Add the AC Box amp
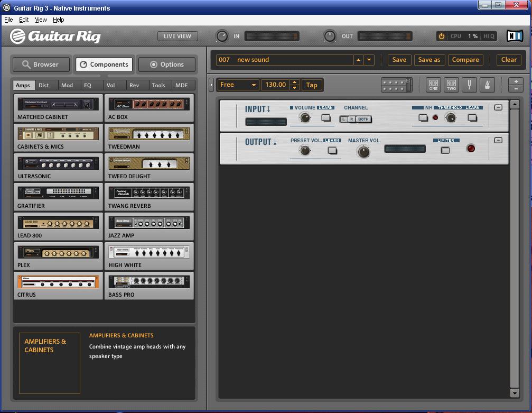This screenshot has width=532, height=413. pyautogui.click(x=149, y=108)
